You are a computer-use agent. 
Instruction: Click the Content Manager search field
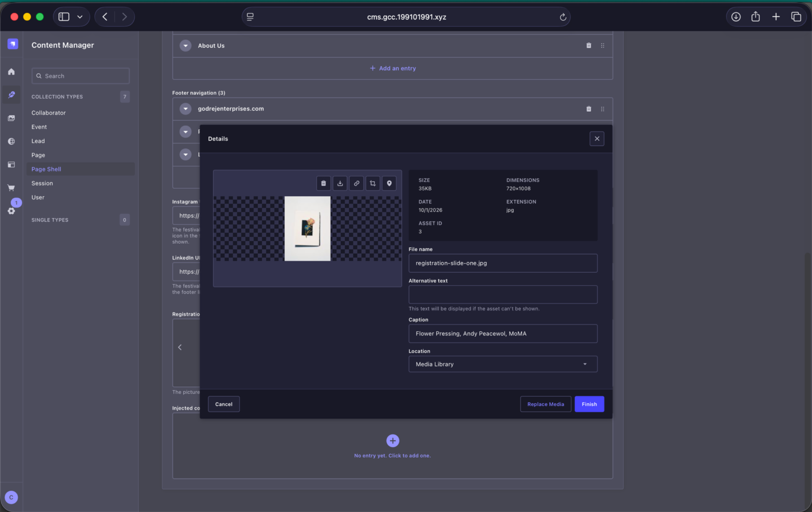click(x=81, y=76)
